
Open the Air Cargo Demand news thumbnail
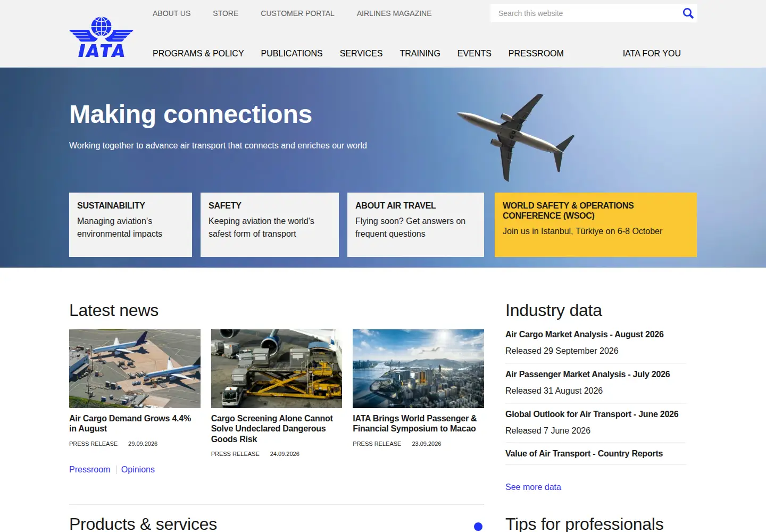click(135, 369)
